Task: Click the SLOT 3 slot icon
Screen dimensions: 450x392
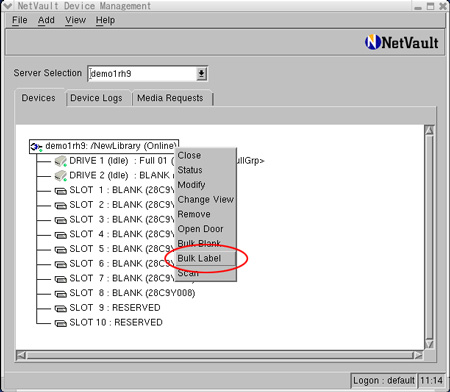Action: click(x=61, y=220)
